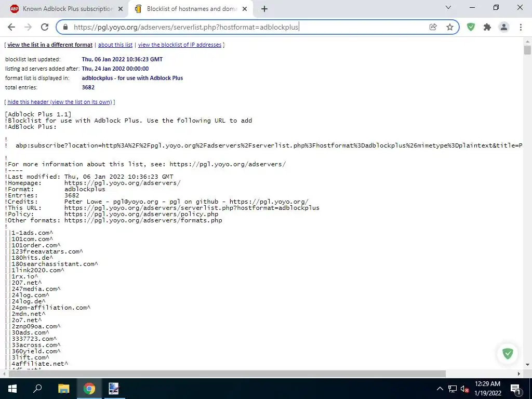View site information via the lock icon
Screen dimensions: 532x399
tap(65, 27)
